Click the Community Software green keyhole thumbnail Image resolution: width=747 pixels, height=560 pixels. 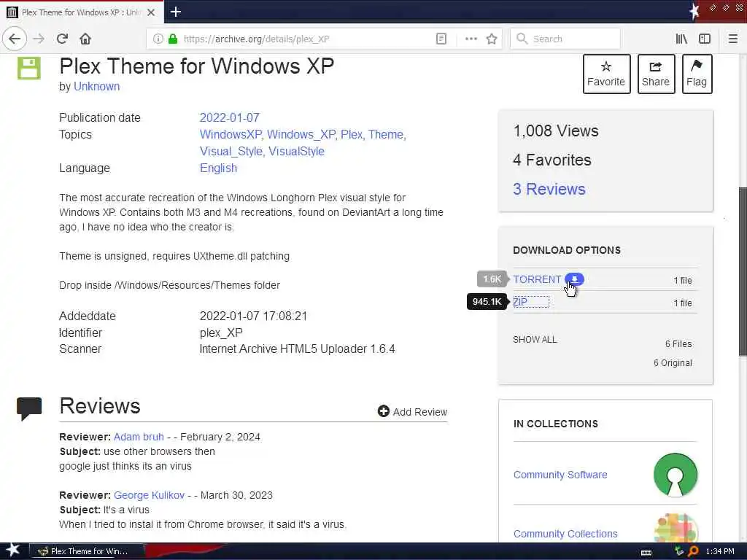pyautogui.click(x=675, y=475)
